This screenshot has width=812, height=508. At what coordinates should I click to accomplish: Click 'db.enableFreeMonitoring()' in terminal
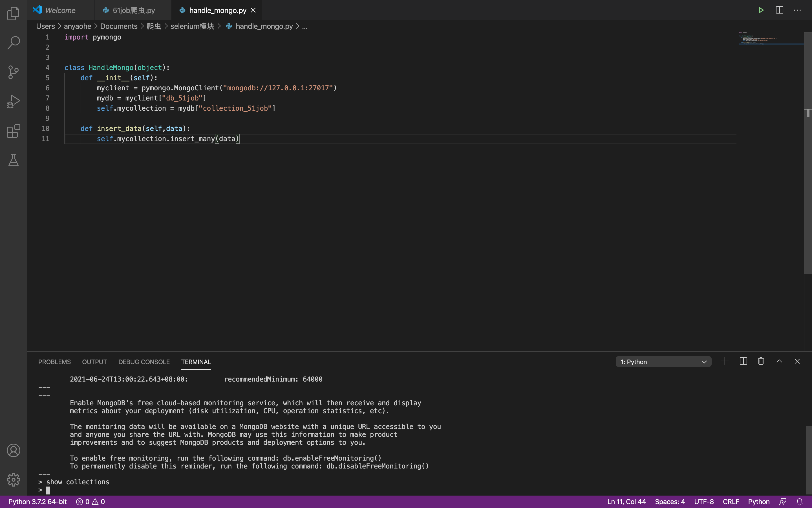click(332, 458)
